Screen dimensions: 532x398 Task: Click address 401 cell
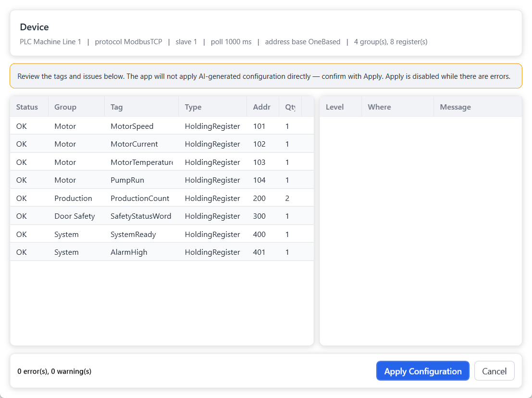click(x=263, y=252)
